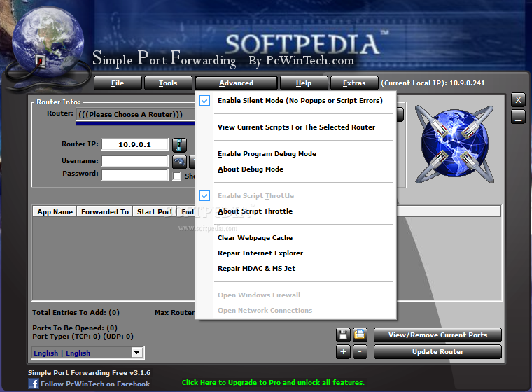
Task: Click the plus add entry button
Action: pos(343,352)
